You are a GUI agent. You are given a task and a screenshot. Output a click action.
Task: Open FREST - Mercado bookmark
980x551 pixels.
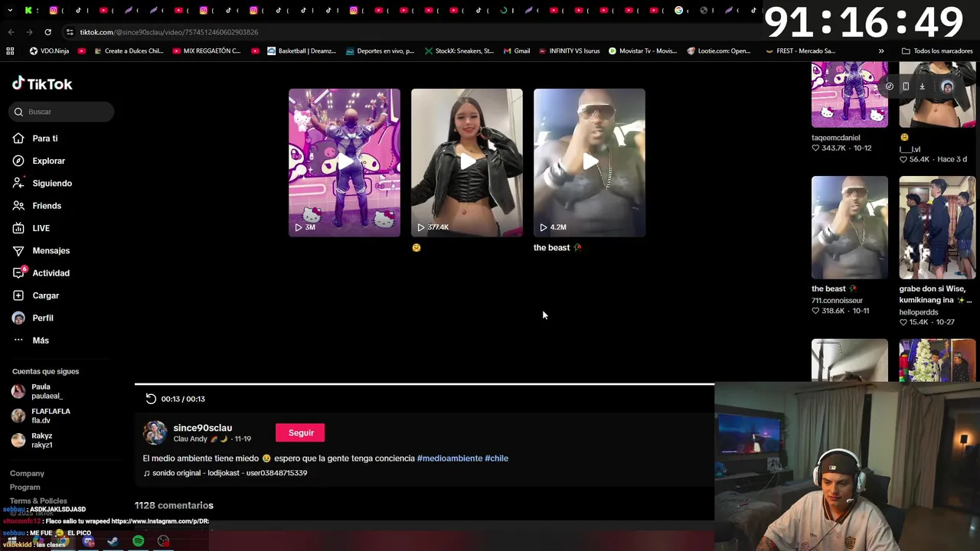pyautogui.click(x=800, y=51)
